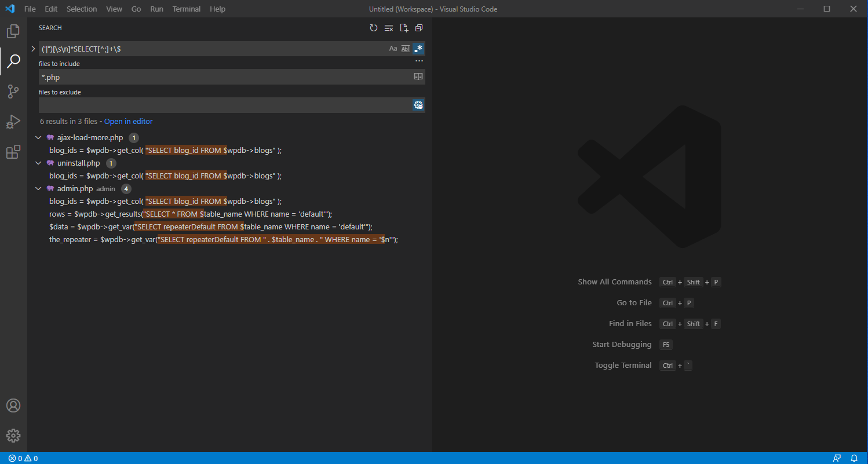Collapse ajax-load-more.php results
This screenshot has width=868, height=464.
[38, 138]
